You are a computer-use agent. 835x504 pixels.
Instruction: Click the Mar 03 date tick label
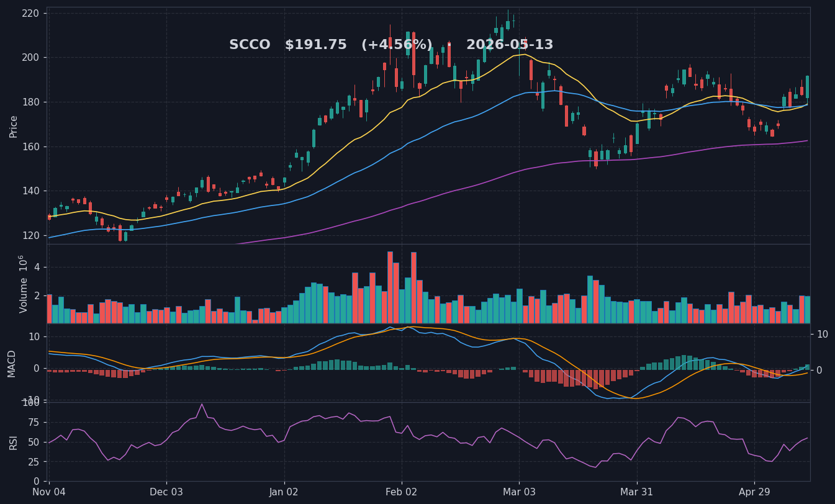click(x=519, y=492)
